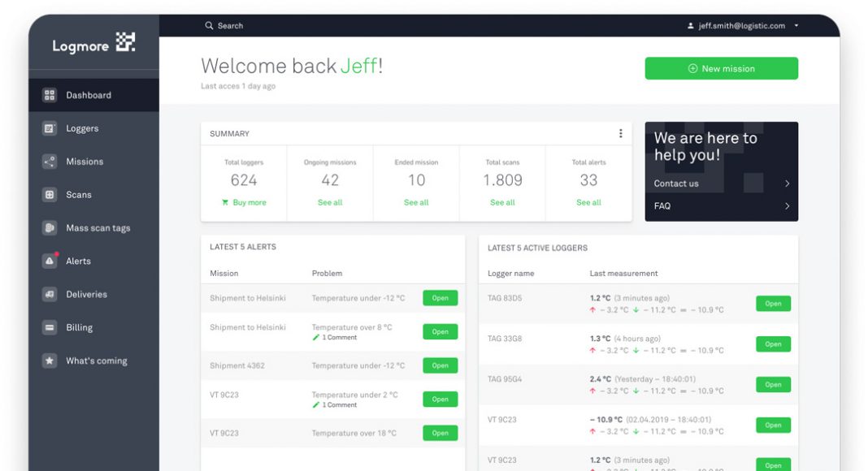This screenshot has height=471, width=868.
Task: Click the New mission button
Action: [x=722, y=68]
